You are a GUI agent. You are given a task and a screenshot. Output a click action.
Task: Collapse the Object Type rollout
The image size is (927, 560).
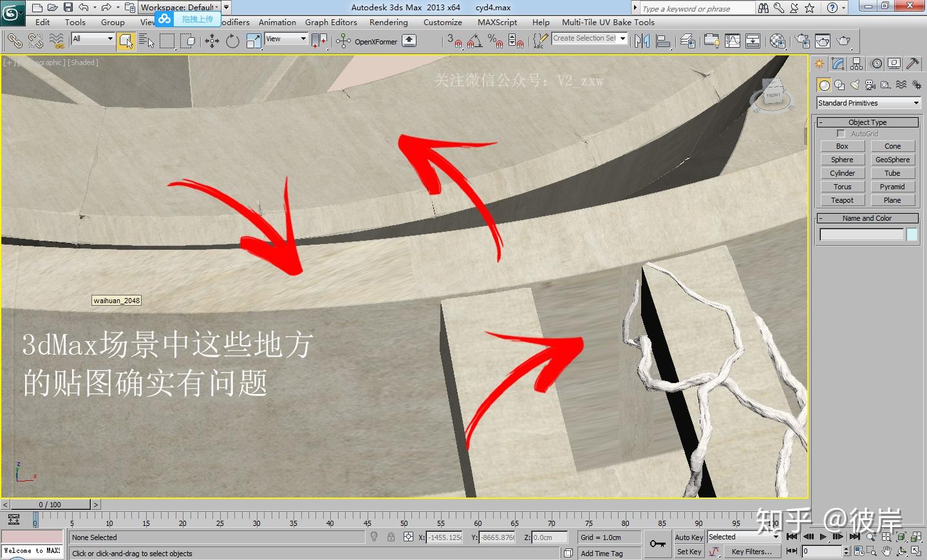click(x=867, y=122)
